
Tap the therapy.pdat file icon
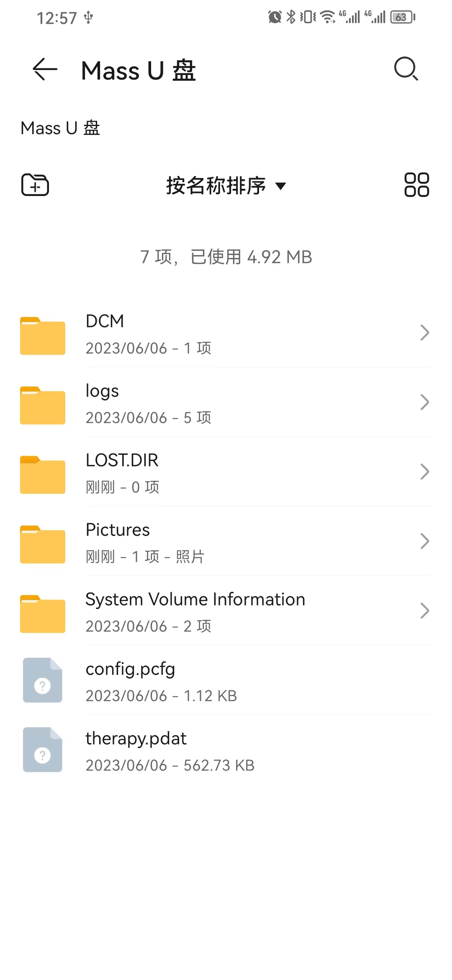[x=43, y=750]
